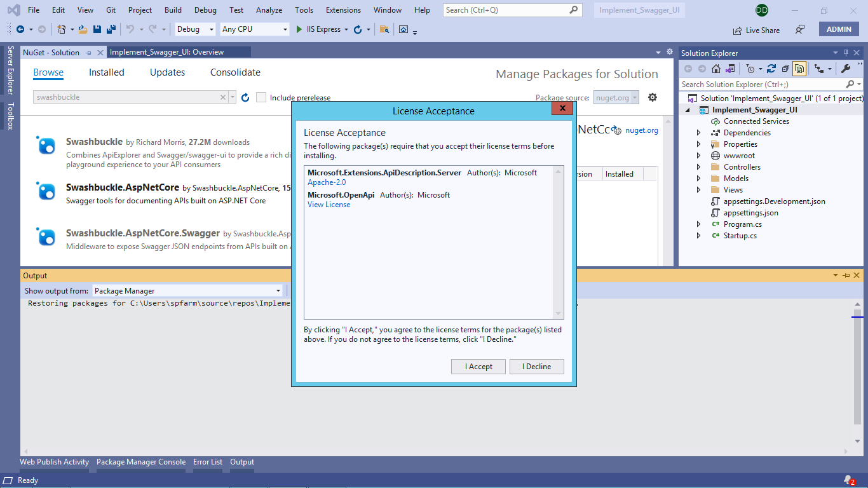868x488 pixels.
Task: Click the Swashbuckle package icon by Richard Morris
Action: click(46, 146)
